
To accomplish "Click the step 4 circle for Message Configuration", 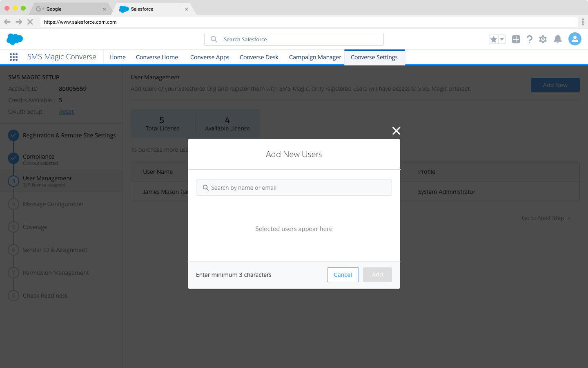I will [13, 204].
